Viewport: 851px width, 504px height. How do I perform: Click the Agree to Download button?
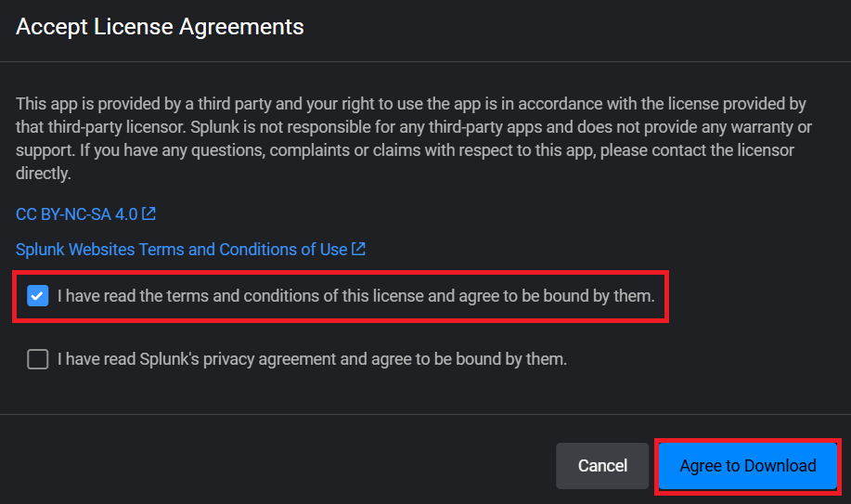[x=747, y=466]
